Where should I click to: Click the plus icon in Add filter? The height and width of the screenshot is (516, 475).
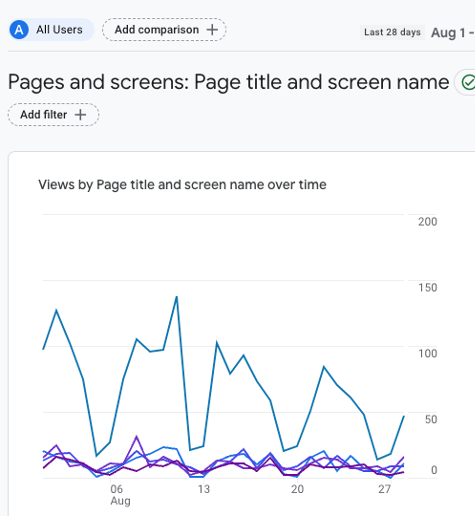click(x=80, y=115)
